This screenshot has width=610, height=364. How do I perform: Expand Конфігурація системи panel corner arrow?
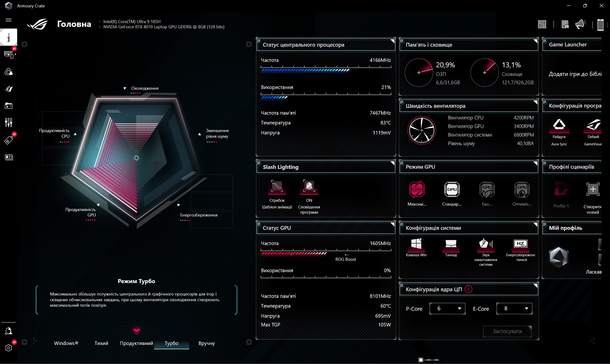click(535, 224)
